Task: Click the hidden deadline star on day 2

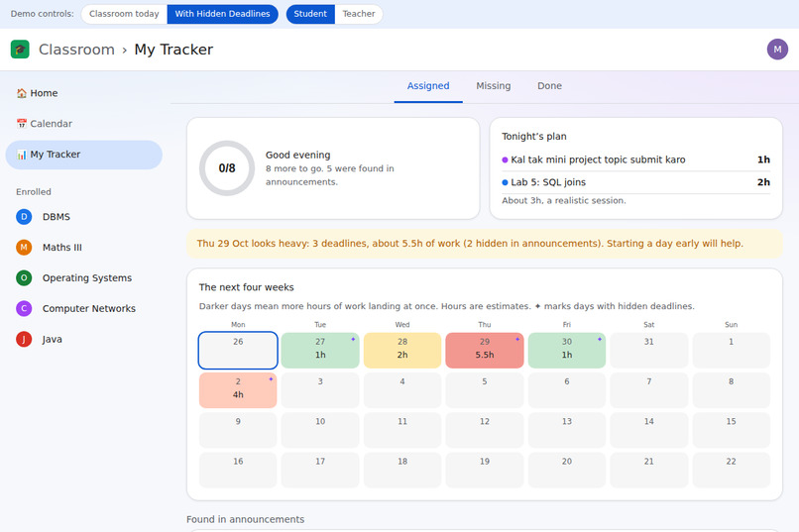Action: [x=271, y=379]
